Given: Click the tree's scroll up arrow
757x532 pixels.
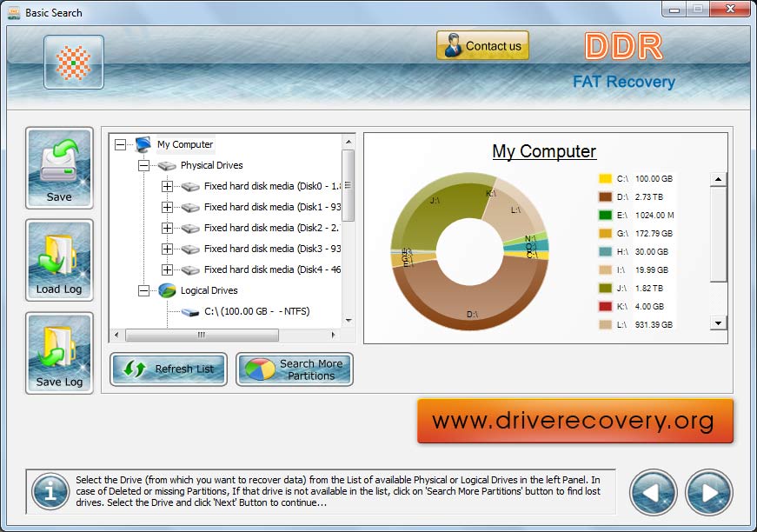Looking at the screenshot, I should pos(349,142).
